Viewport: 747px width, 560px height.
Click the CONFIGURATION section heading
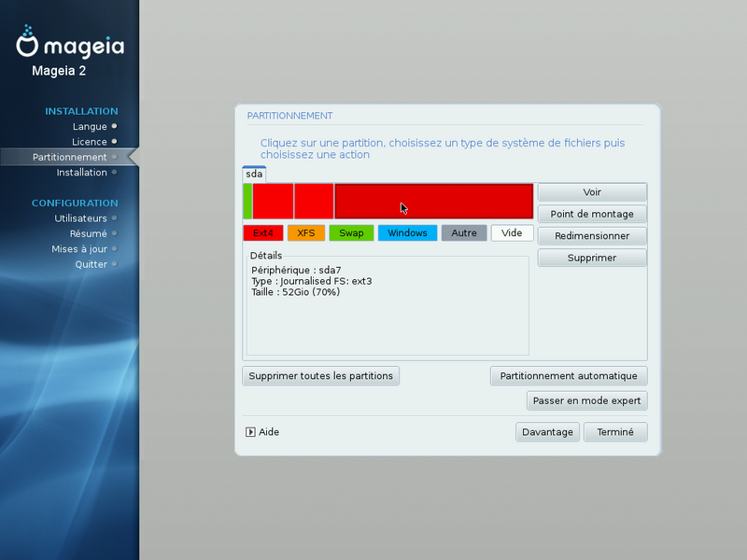[x=75, y=203]
